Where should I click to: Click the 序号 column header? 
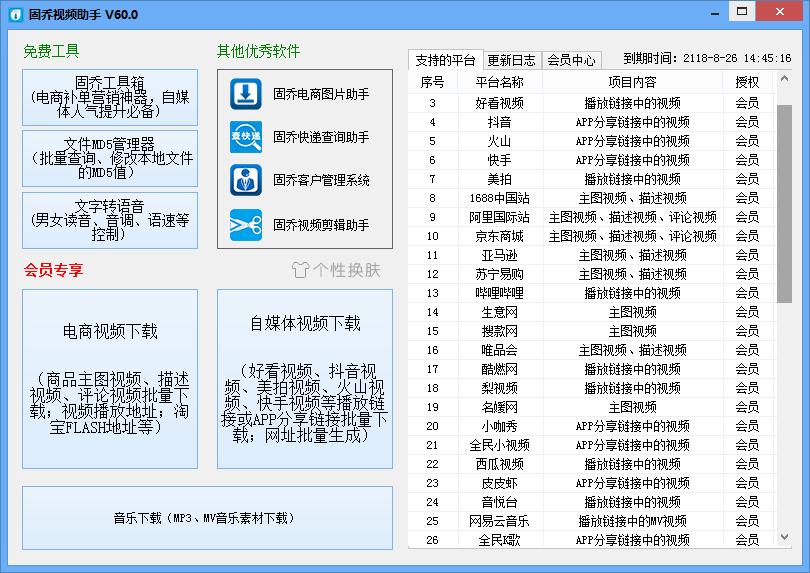432,82
